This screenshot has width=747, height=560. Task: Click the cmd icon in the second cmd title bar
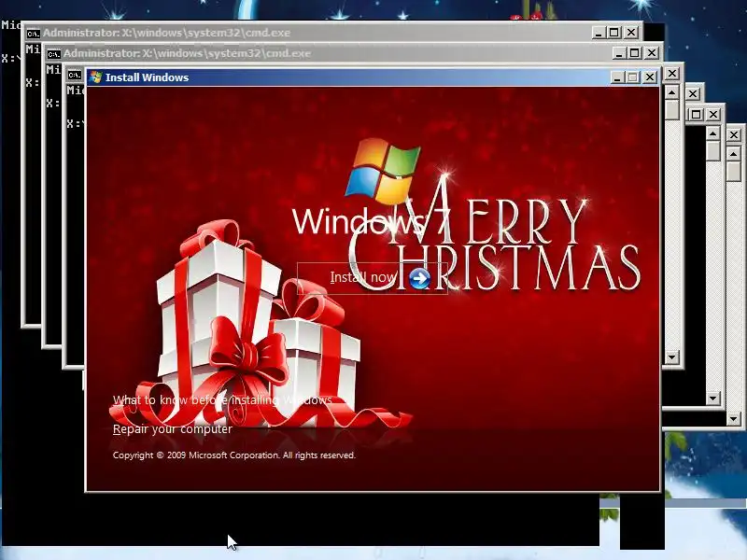tap(53, 54)
